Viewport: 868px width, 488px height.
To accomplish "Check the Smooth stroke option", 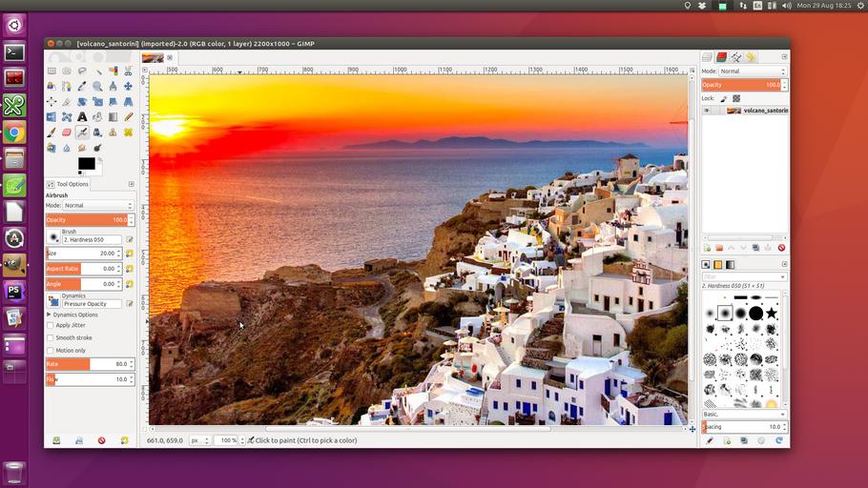I will pyautogui.click(x=51, y=337).
